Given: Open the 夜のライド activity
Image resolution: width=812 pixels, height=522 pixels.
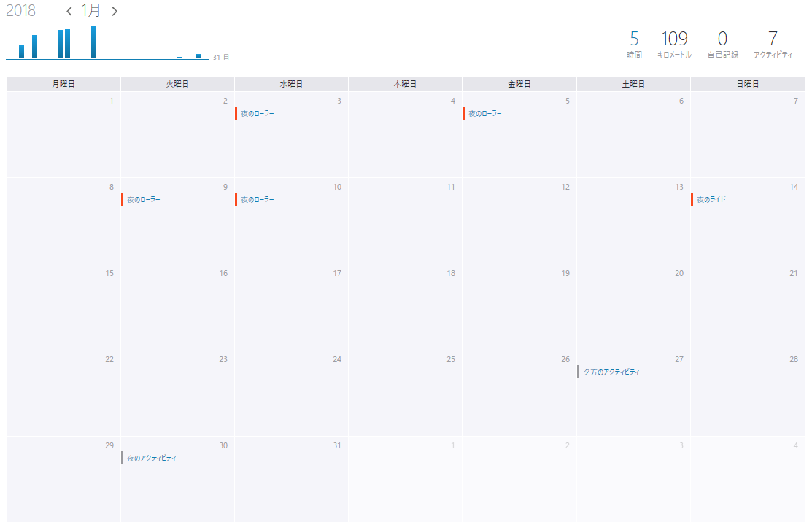Looking at the screenshot, I should coord(711,199).
